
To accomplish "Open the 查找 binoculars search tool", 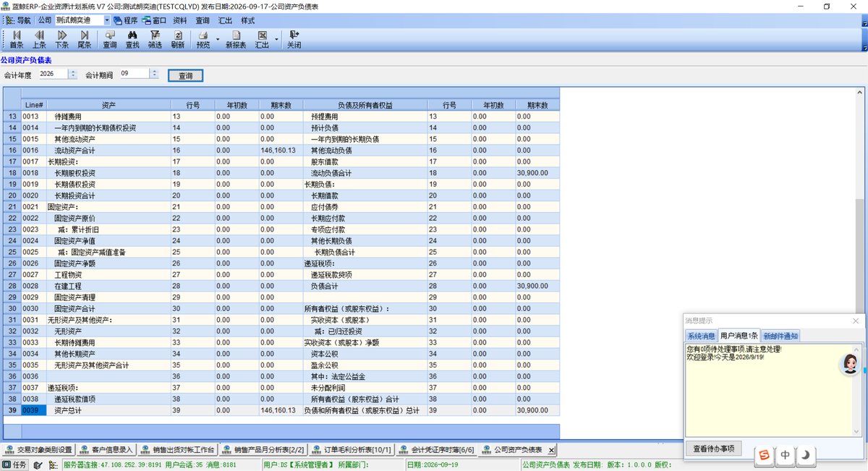I will [x=132, y=40].
